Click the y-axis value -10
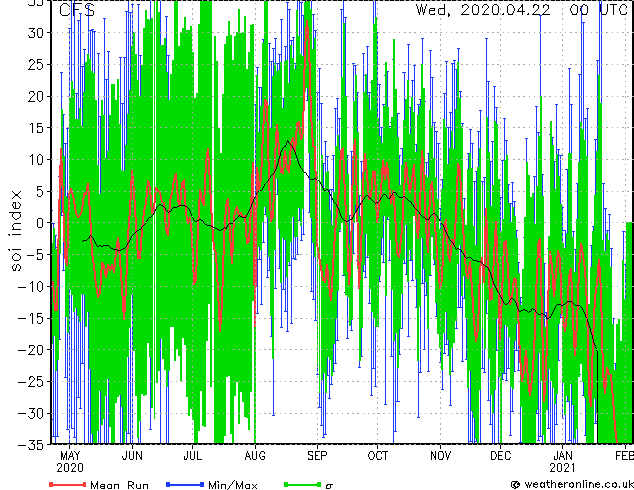This screenshot has height=490, width=634. click(31, 287)
